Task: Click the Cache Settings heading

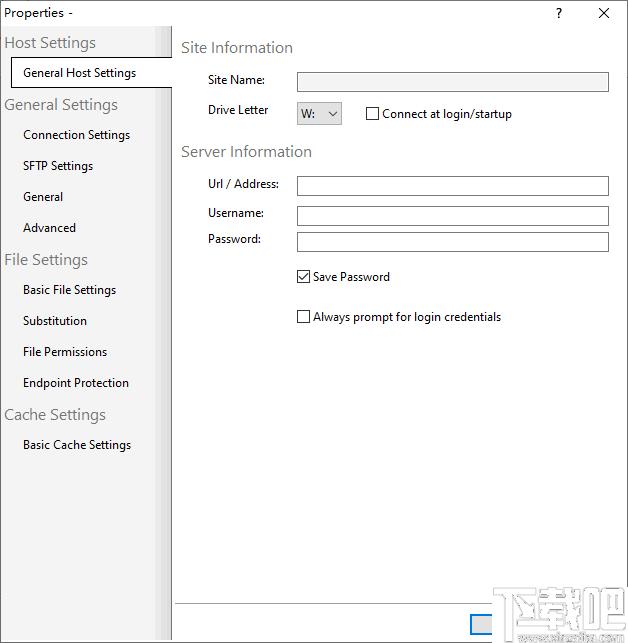Action: [55, 415]
